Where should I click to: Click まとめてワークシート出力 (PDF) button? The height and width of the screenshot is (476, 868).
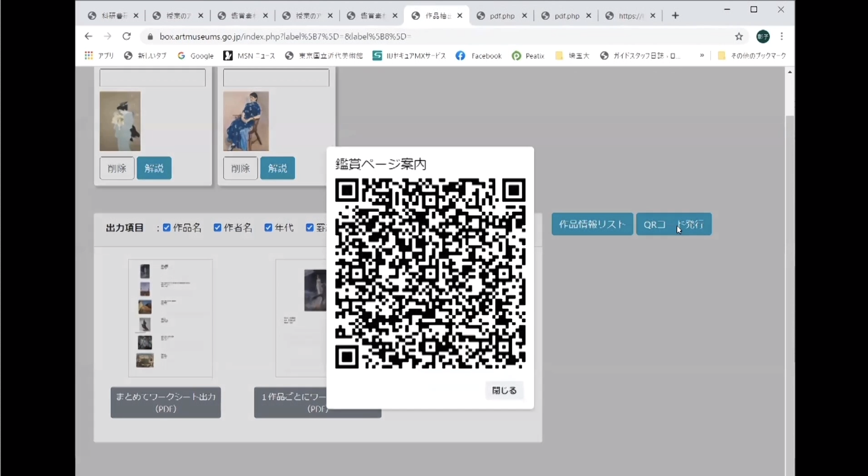[166, 402]
